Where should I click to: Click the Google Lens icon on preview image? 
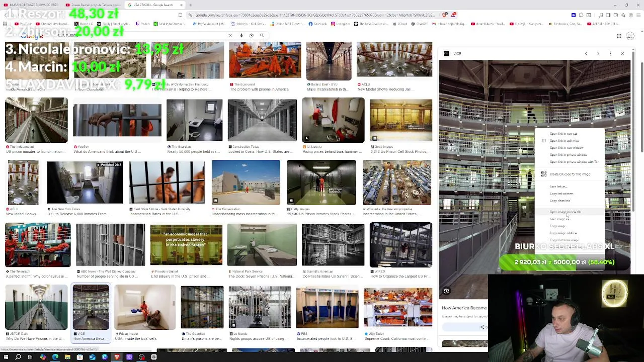click(446, 291)
